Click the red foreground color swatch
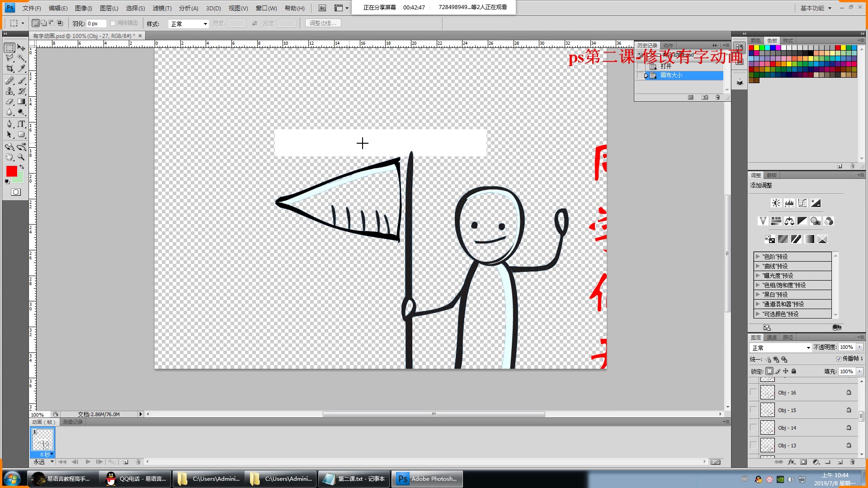 coord(11,171)
